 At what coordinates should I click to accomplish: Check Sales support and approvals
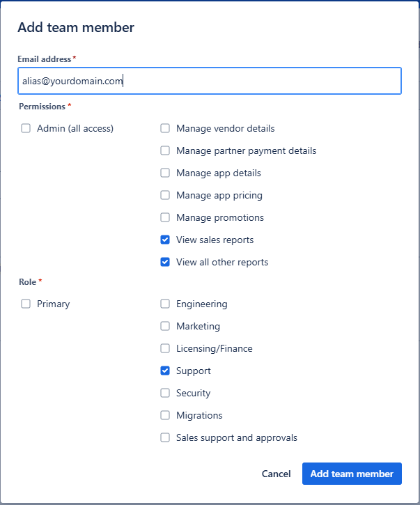click(x=165, y=437)
